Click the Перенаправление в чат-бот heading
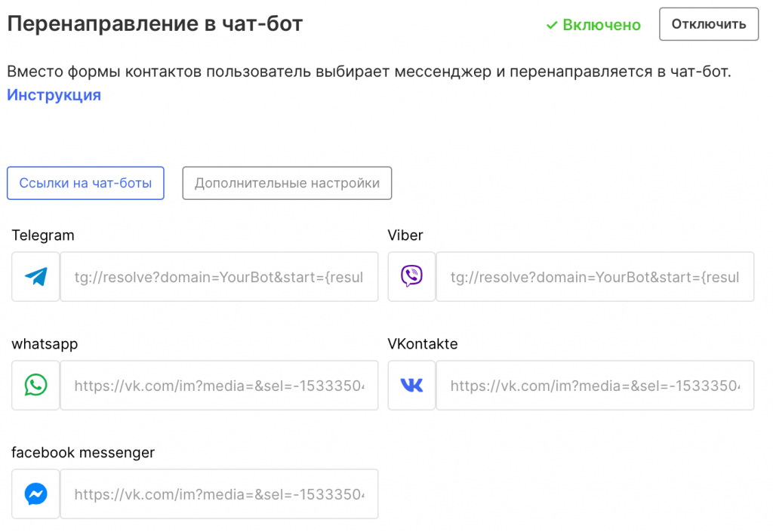Screen dimensions: 773x532 pos(155,23)
